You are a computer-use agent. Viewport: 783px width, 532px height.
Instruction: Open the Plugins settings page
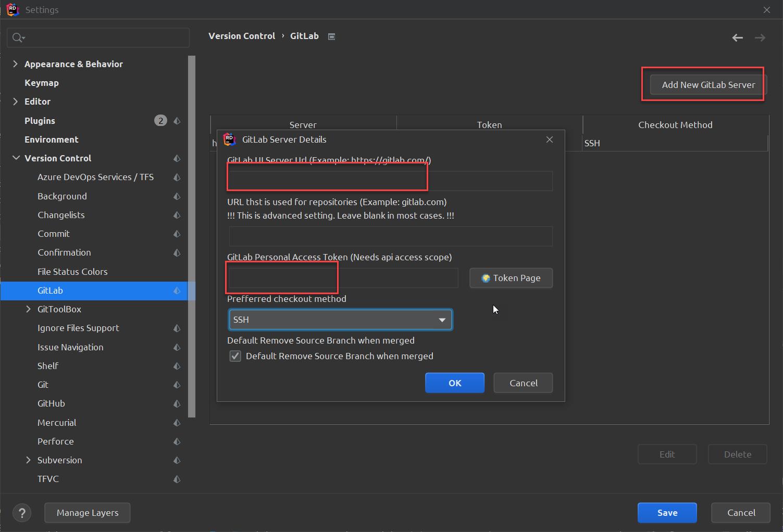40,121
